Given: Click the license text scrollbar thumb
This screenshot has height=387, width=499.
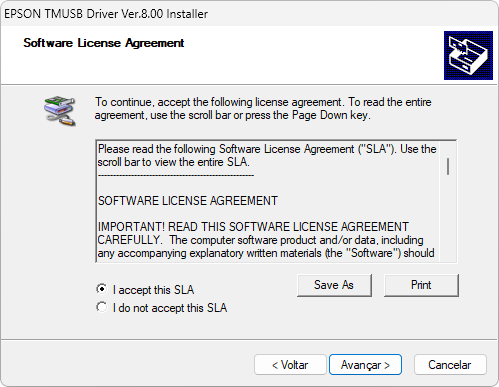Looking at the screenshot, I should pyautogui.click(x=448, y=166).
